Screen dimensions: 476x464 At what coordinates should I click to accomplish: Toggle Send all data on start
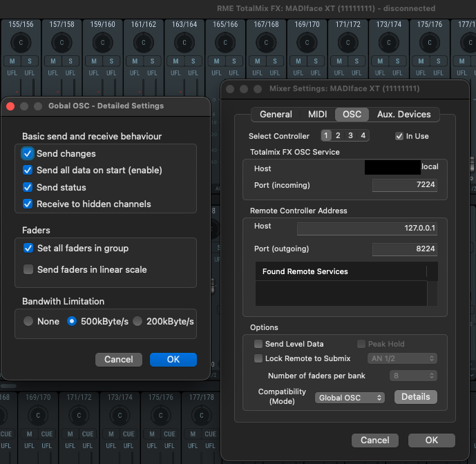coord(28,170)
